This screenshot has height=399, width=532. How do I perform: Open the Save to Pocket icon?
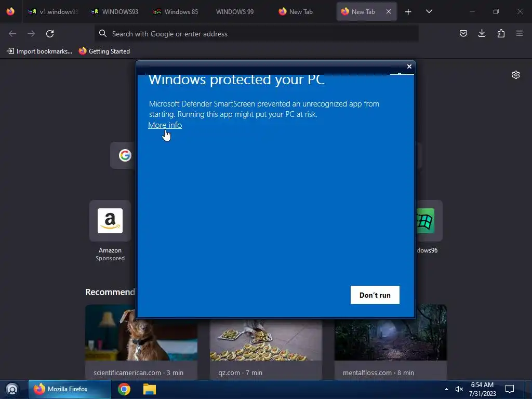(463, 33)
